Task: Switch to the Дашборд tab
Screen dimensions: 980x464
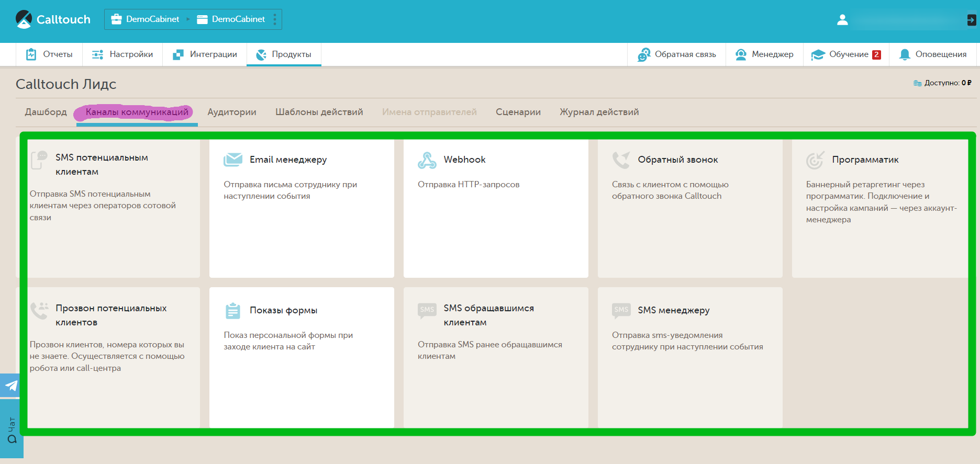Action: tap(46, 112)
